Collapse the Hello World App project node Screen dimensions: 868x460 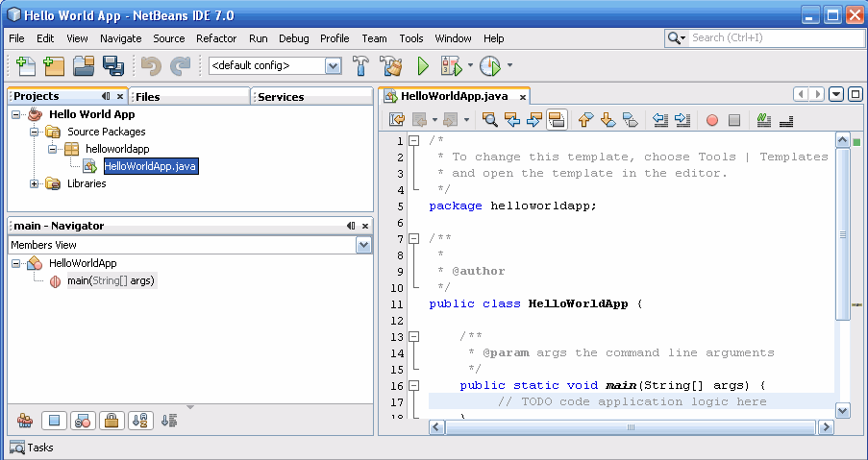coord(16,114)
